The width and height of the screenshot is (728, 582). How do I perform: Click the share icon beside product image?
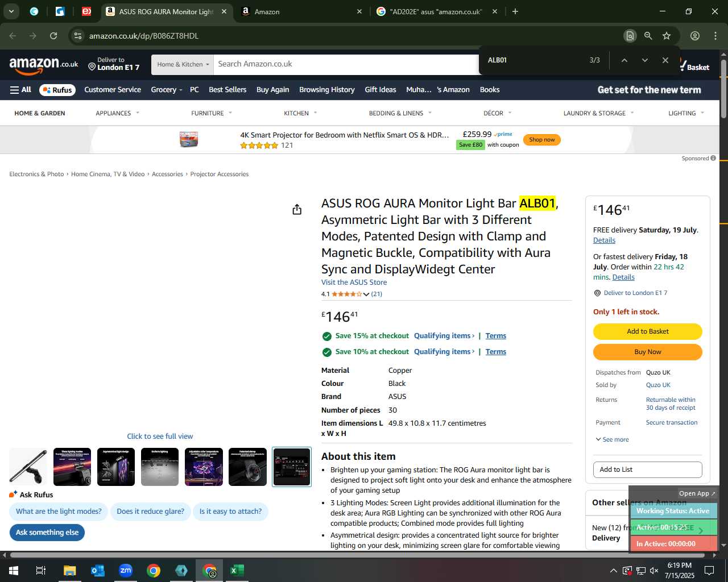pyautogui.click(x=297, y=210)
